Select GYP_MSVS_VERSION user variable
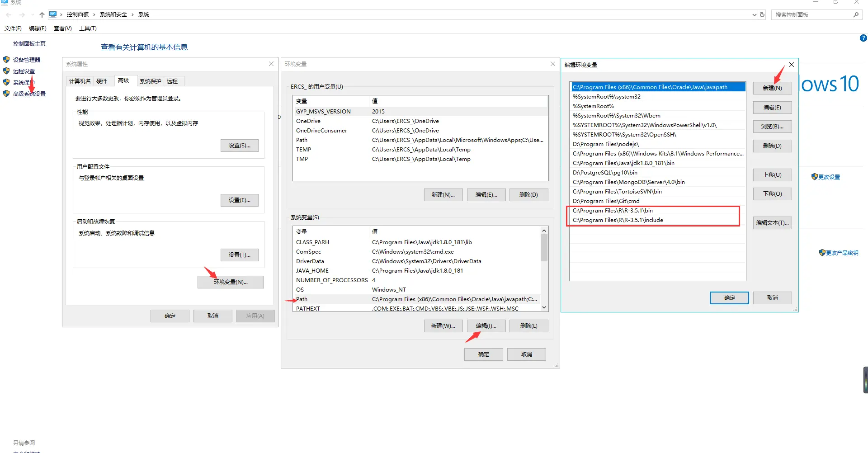 point(420,112)
